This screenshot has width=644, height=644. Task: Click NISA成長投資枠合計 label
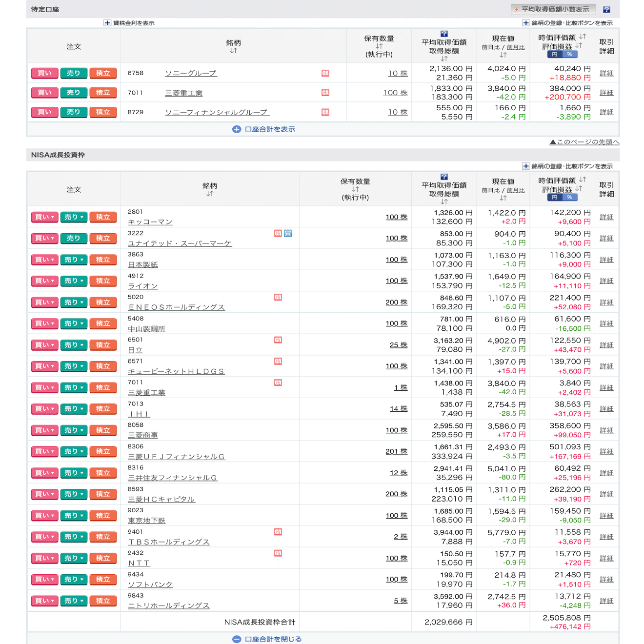(x=260, y=622)
